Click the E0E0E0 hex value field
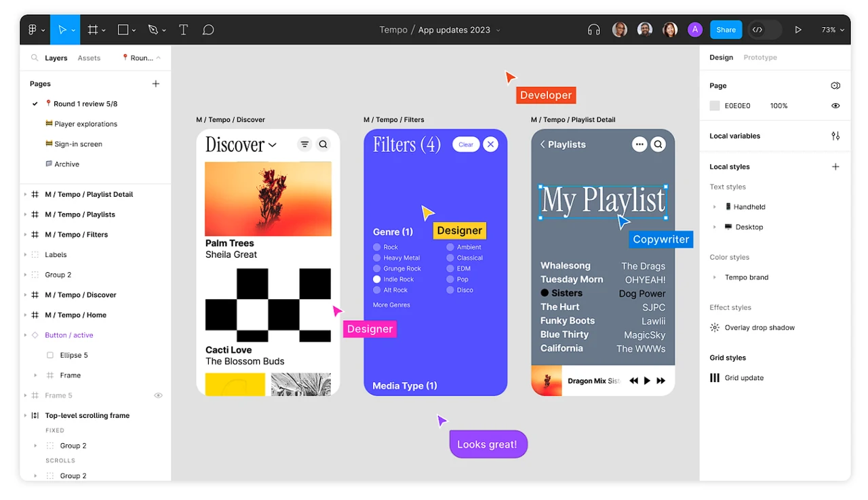The height and width of the screenshot is (500, 868). [737, 106]
